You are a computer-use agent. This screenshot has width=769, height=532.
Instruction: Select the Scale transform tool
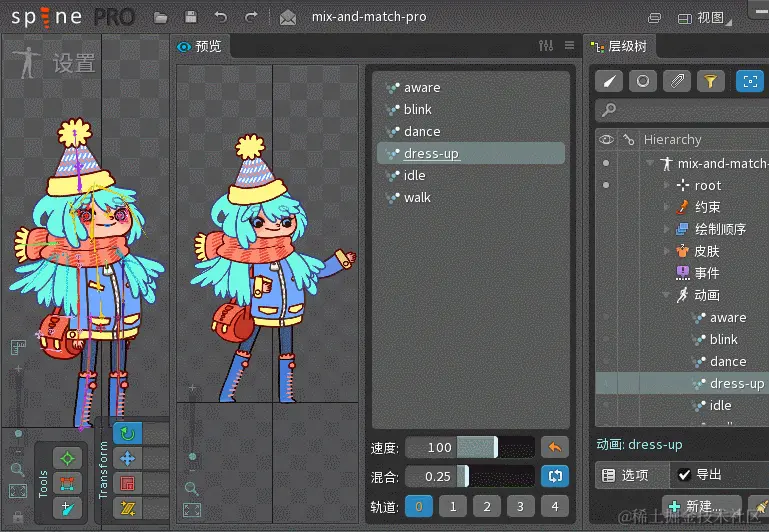[128, 483]
